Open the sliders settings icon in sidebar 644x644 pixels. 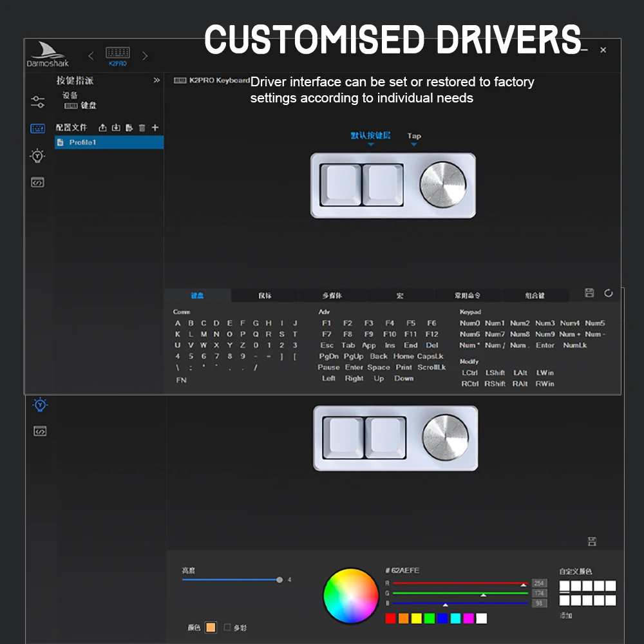tap(37, 102)
